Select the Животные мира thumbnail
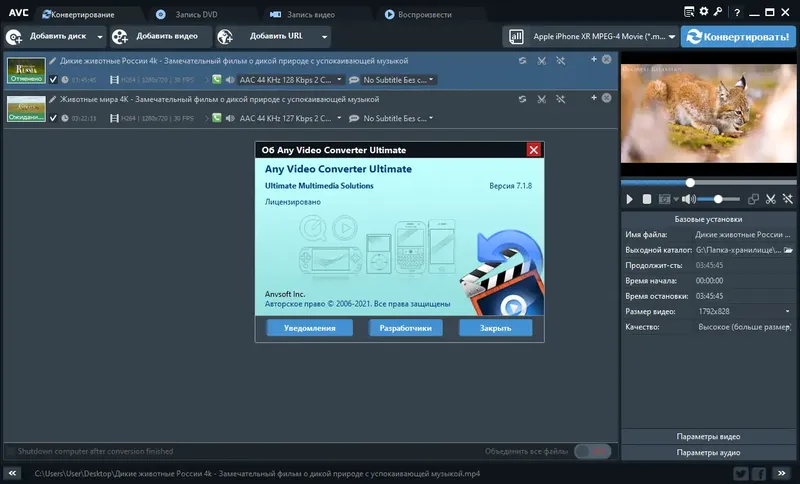 coord(26,109)
